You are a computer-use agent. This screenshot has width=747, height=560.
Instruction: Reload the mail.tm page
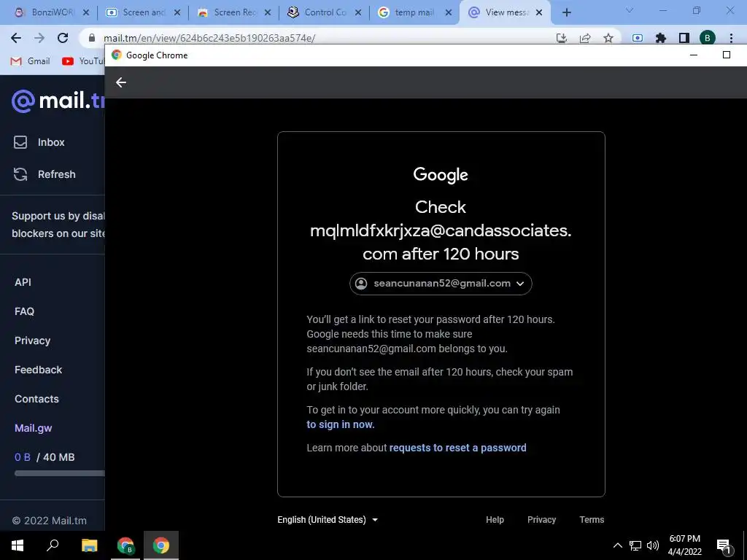pos(63,38)
